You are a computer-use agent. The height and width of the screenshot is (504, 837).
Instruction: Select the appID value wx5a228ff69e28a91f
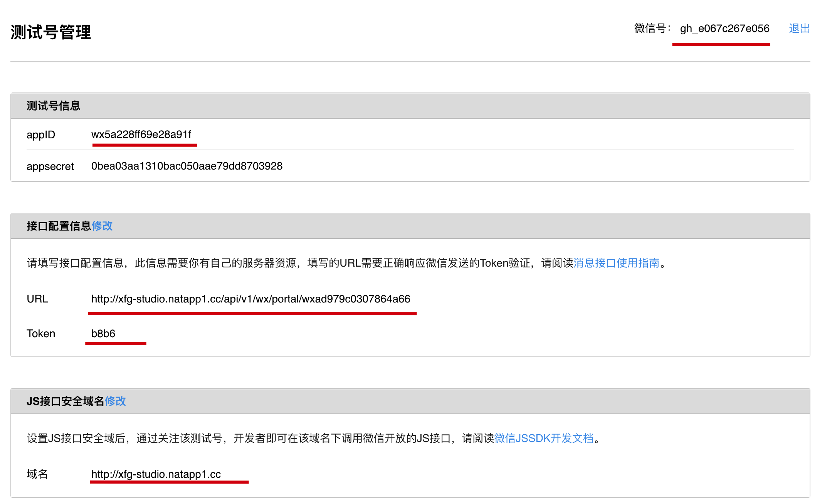coord(141,134)
